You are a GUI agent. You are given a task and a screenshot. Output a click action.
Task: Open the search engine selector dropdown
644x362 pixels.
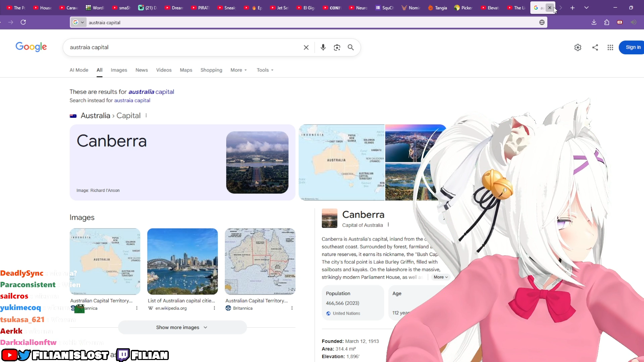79,22
